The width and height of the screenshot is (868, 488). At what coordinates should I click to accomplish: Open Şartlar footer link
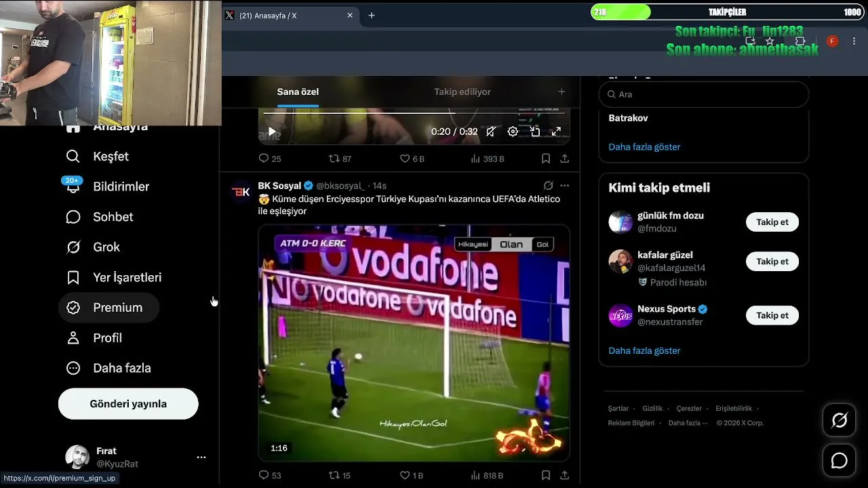tap(618, 409)
